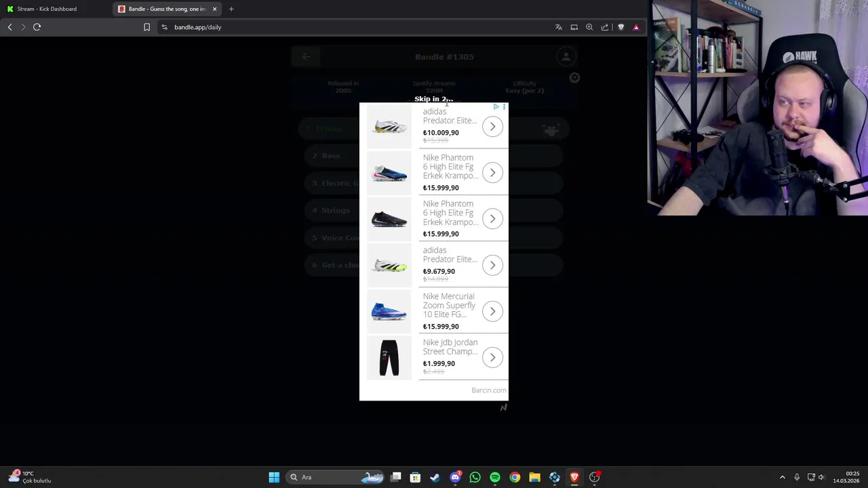Open the black Jordan pants thumbnail
This screenshot has height=488, width=868.
389,357
